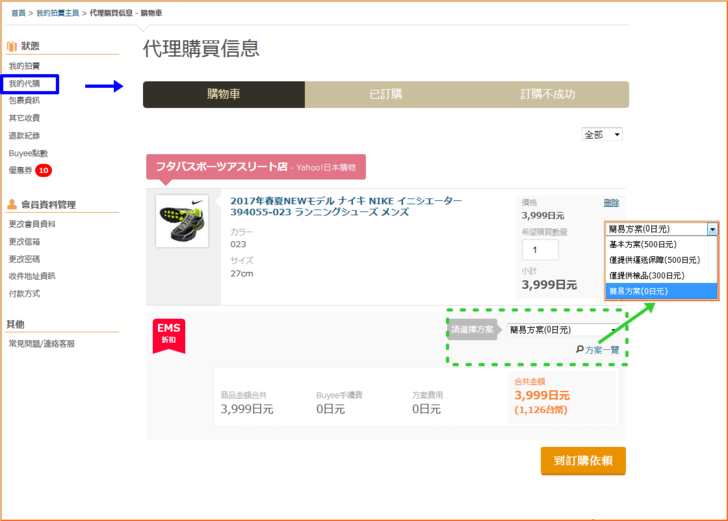This screenshot has width=728, height=521.
Task: Open 其它收費 in the sidebar
Action: (25, 118)
